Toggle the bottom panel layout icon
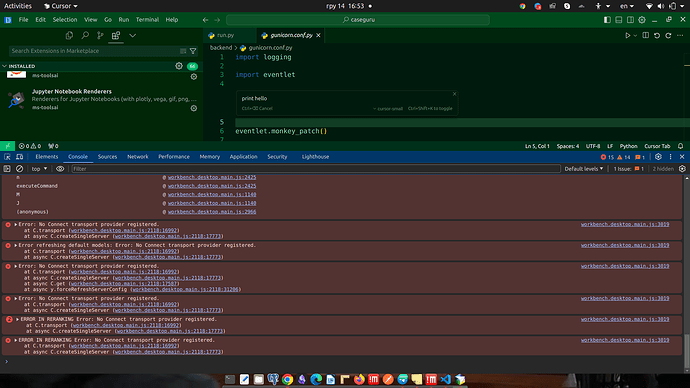This screenshot has height=388, width=690. 619,20
